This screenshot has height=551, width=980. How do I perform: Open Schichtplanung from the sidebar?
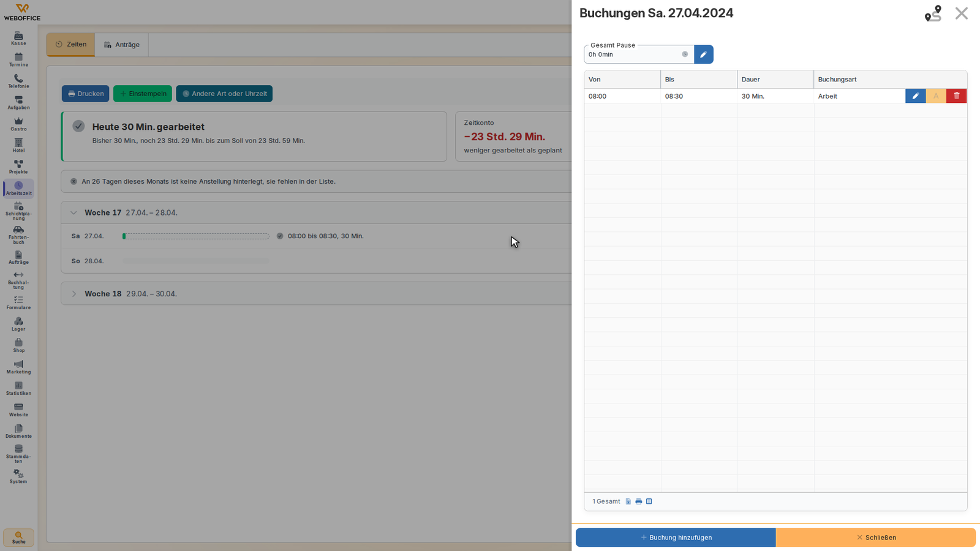(x=18, y=211)
